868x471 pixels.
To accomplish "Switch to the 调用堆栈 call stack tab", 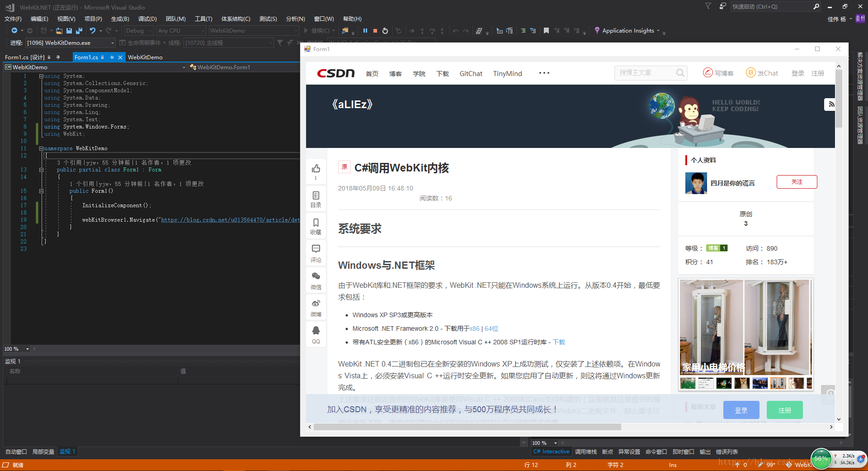I will [x=586, y=452].
